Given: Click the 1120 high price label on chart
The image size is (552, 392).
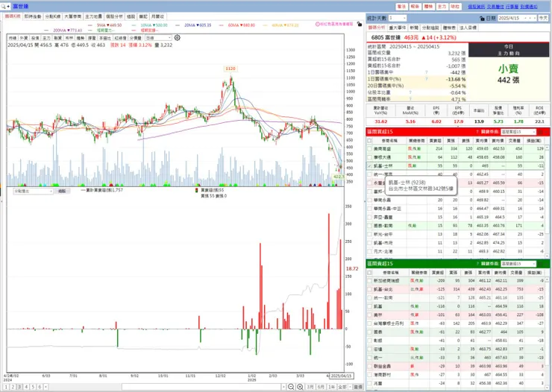Looking at the screenshot, I should (x=230, y=69).
